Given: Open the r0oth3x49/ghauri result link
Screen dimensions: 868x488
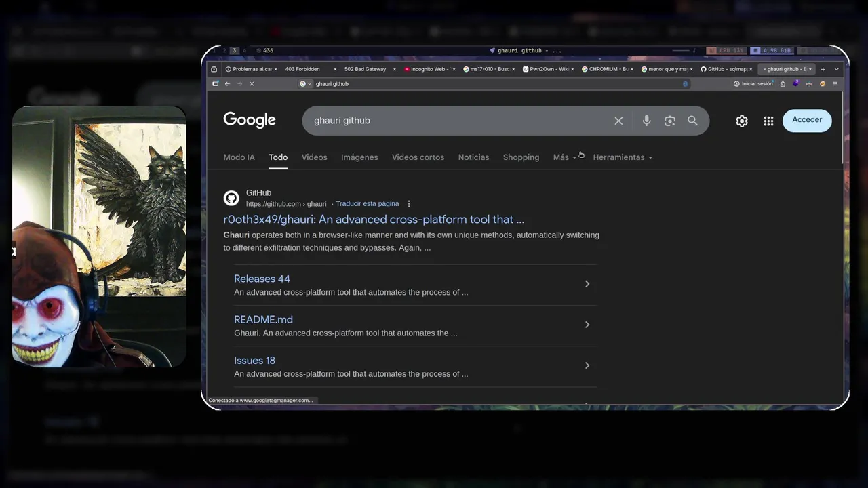Looking at the screenshot, I should 374,220.
